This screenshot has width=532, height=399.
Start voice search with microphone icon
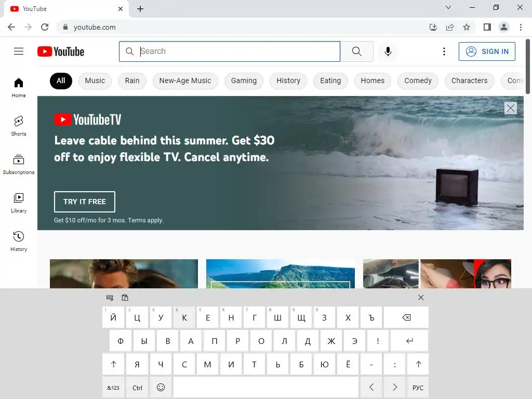pyautogui.click(x=388, y=51)
